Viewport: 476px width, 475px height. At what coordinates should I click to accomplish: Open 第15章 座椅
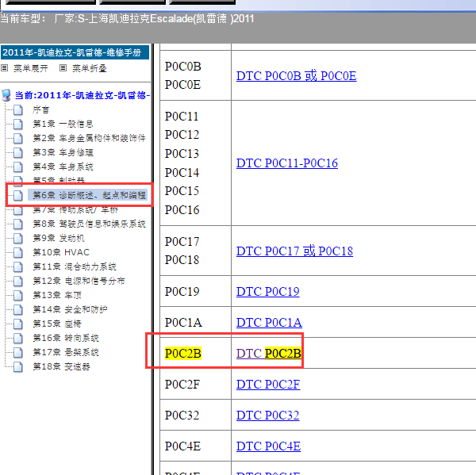tap(57, 324)
